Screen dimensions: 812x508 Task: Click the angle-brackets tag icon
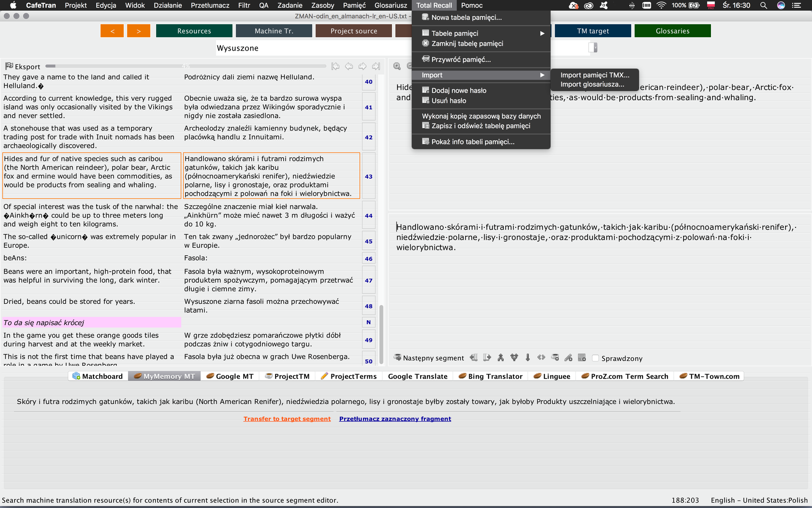coord(541,358)
